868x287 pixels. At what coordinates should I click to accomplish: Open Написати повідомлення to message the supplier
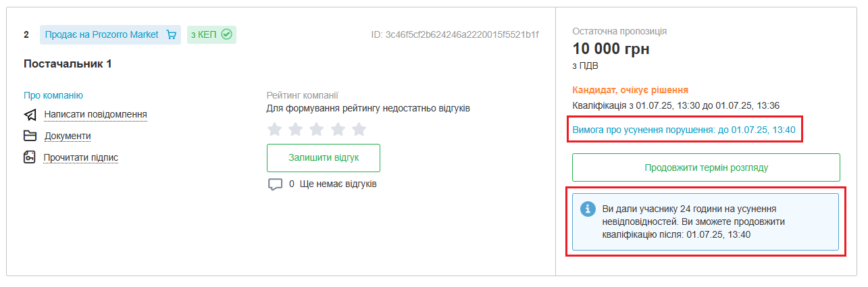click(x=95, y=115)
